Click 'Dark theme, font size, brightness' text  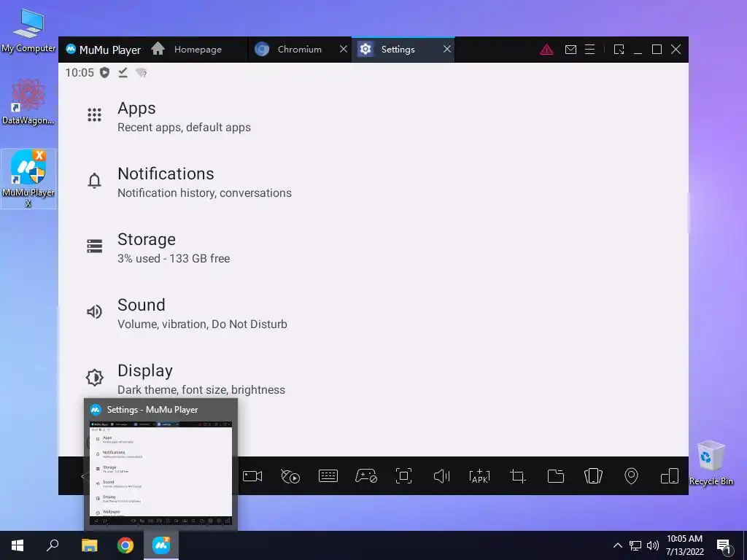coord(201,390)
